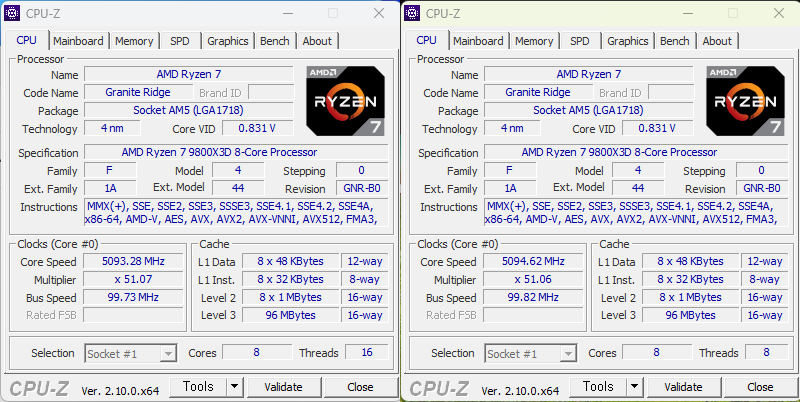Click L1 Inst. 8-way in right window
800x402 pixels.
pos(765,280)
